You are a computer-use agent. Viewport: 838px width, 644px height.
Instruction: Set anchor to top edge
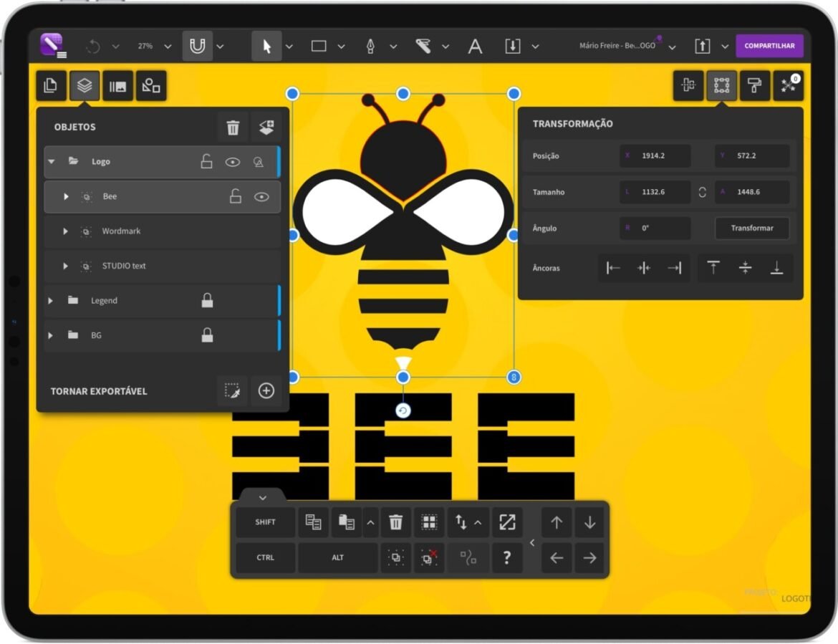(713, 268)
